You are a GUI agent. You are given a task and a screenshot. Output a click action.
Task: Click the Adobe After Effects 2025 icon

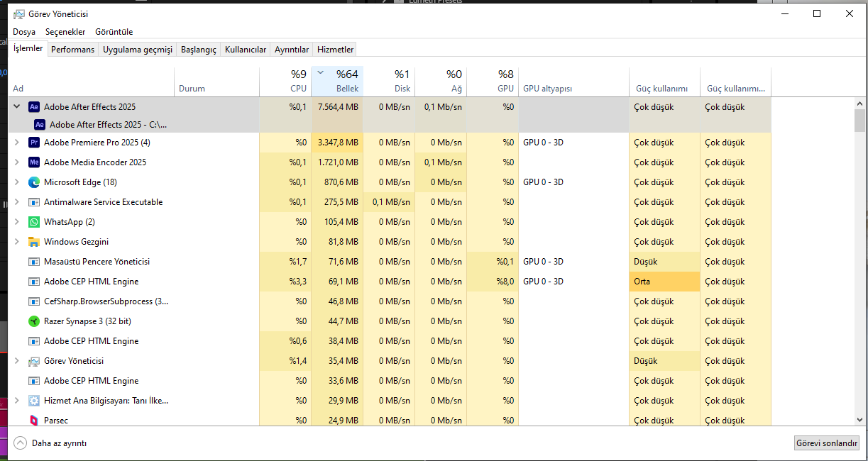33,107
